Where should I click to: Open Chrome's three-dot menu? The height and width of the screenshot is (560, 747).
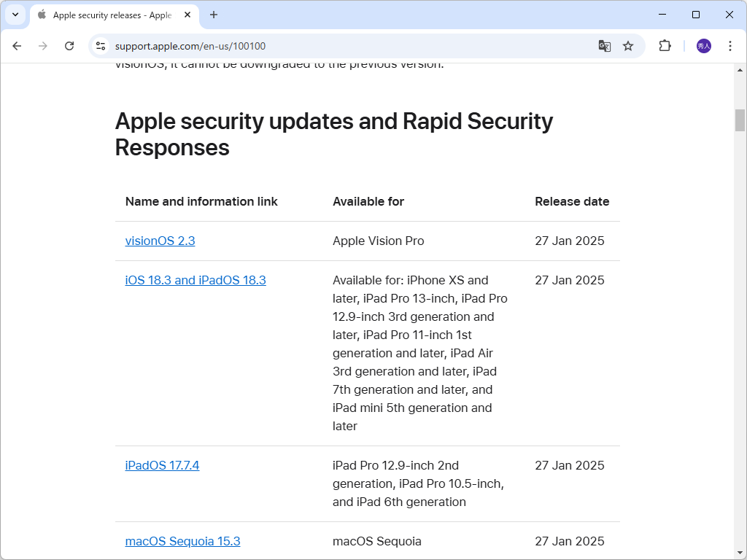(730, 45)
